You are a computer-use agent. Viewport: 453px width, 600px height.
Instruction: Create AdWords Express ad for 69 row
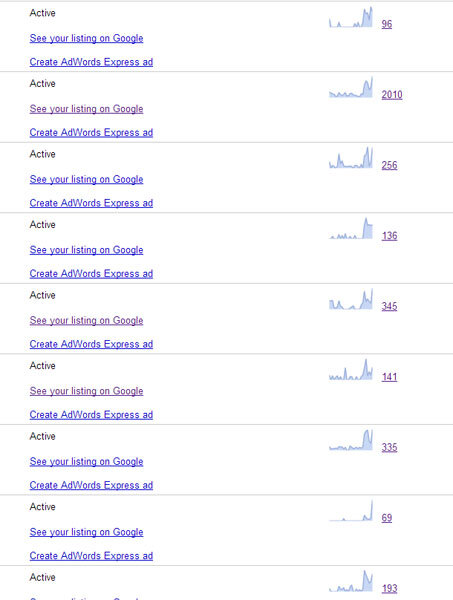91,556
